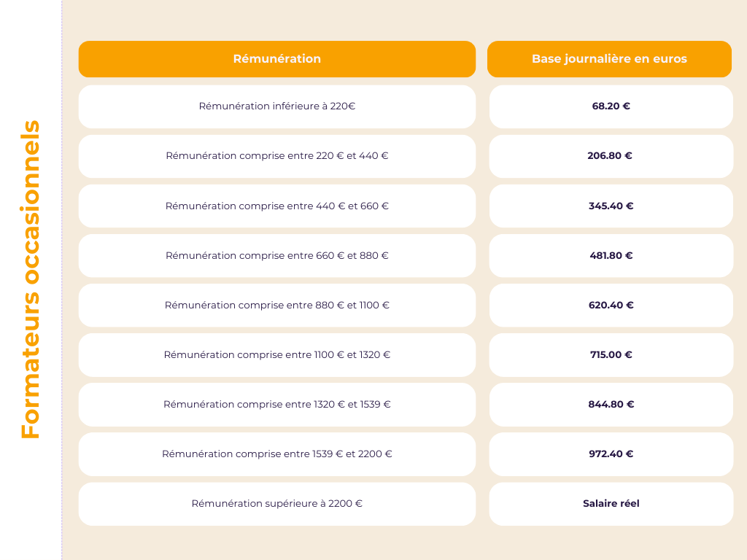Click the 481.80 € base cell

[611, 255]
